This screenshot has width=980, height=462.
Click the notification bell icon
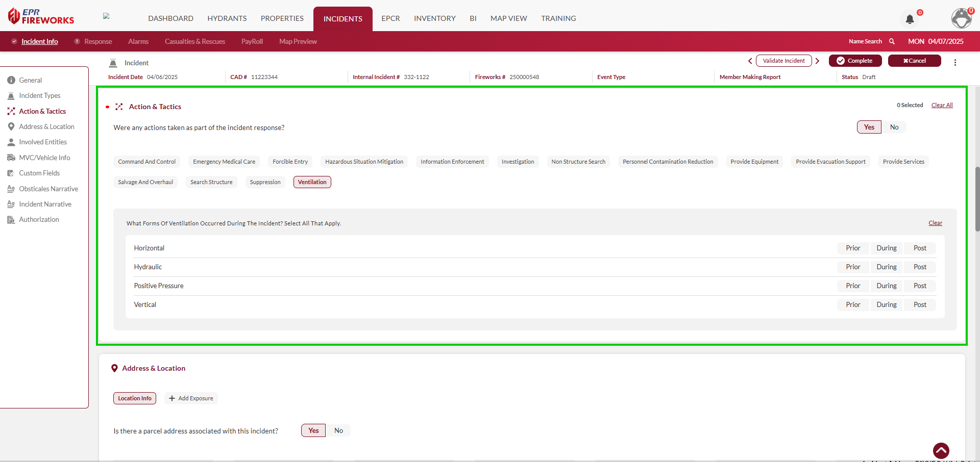coord(910,19)
